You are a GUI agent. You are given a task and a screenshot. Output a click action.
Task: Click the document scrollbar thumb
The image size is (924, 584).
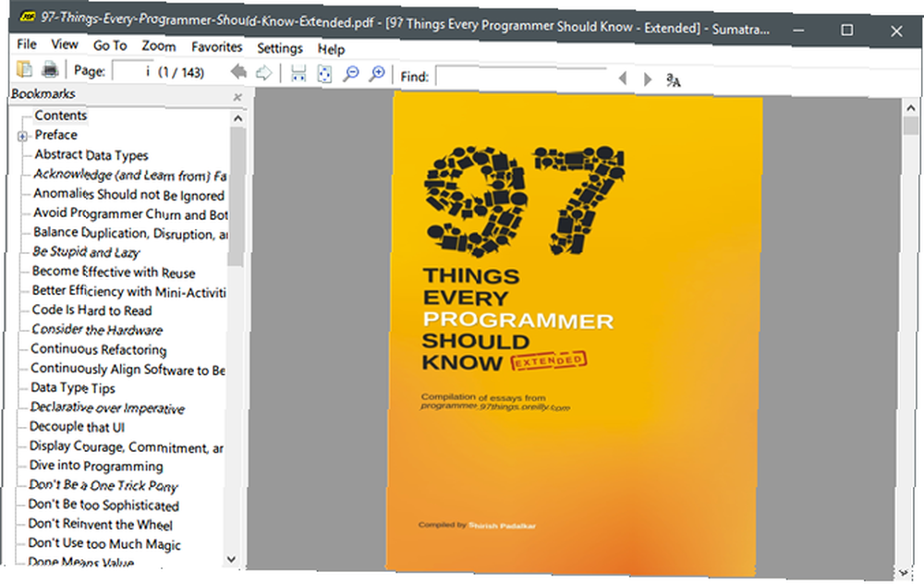(x=911, y=126)
